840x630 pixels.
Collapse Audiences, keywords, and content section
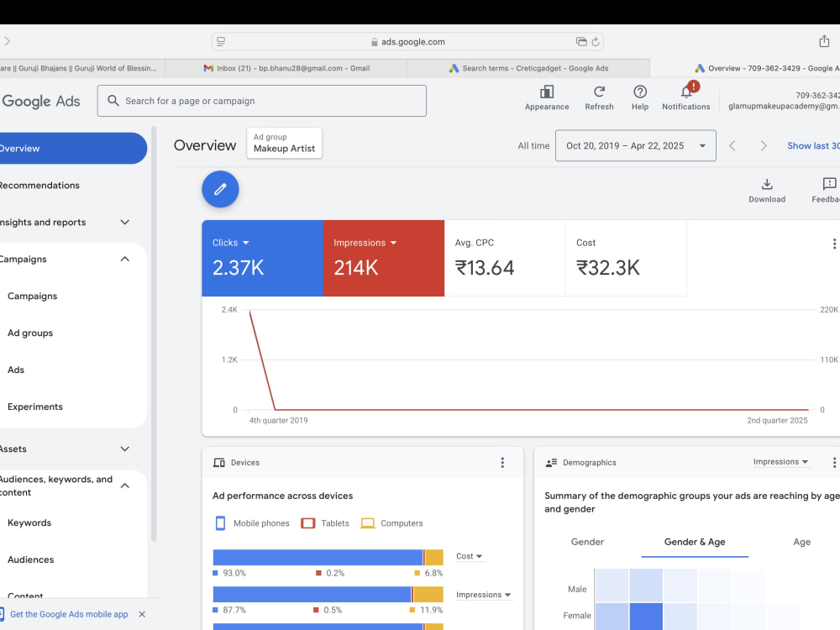click(x=125, y=486)
